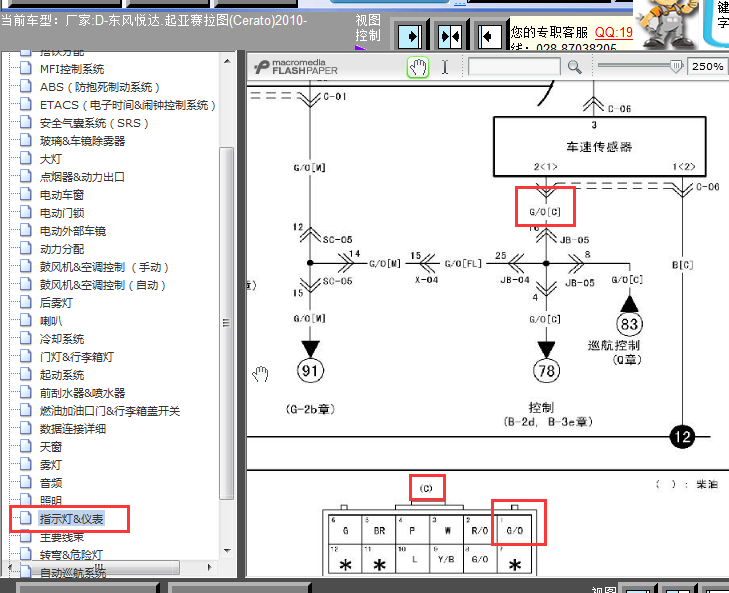729x593 pixels.
Task: Click the cartoon mechanic mascot image
Action: (666, 23)
